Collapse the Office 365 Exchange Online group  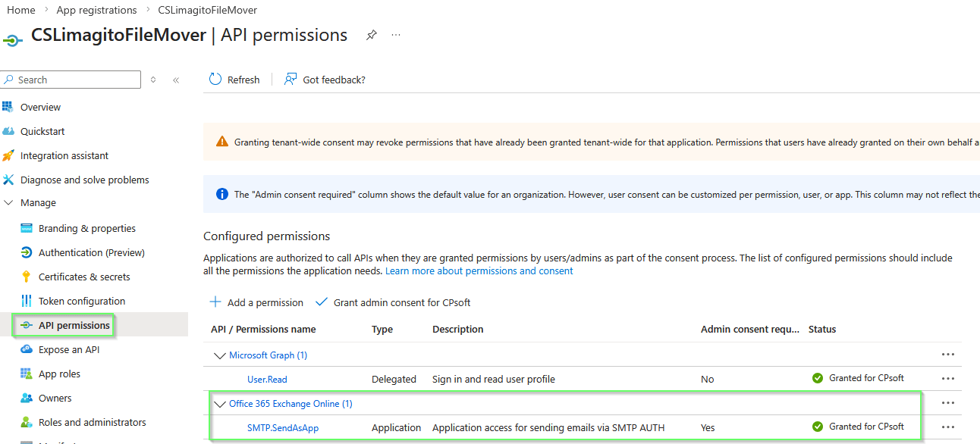220,403
